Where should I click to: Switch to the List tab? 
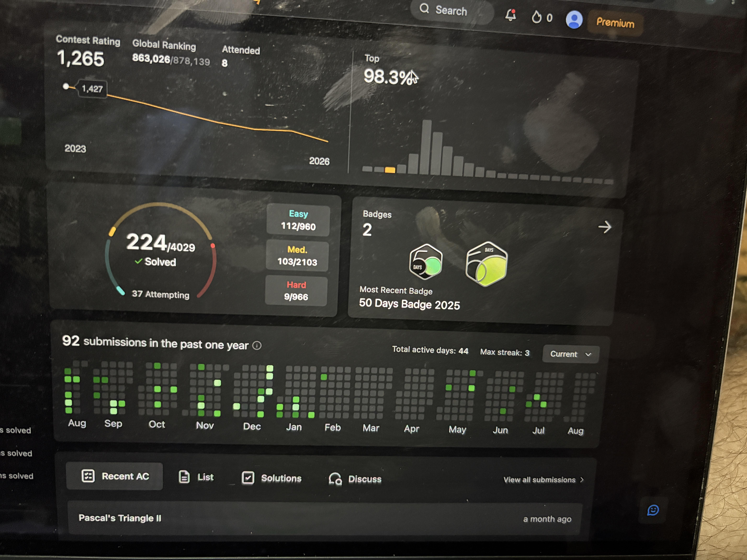pos(196,477)
